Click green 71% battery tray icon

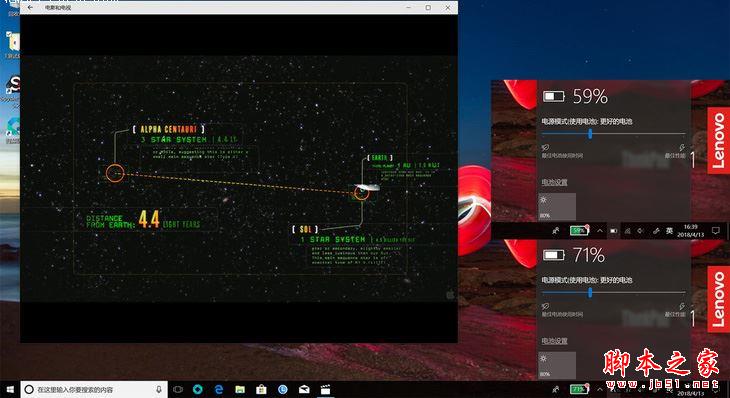click(x=579, y=389)
